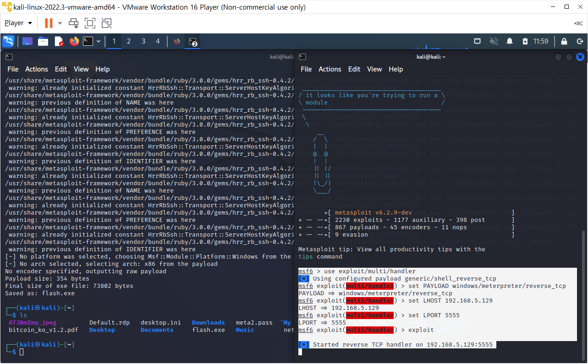This screenshot has width=588, height=364.
Task: Open the notifications bell icon
Action: coord(510,41)
